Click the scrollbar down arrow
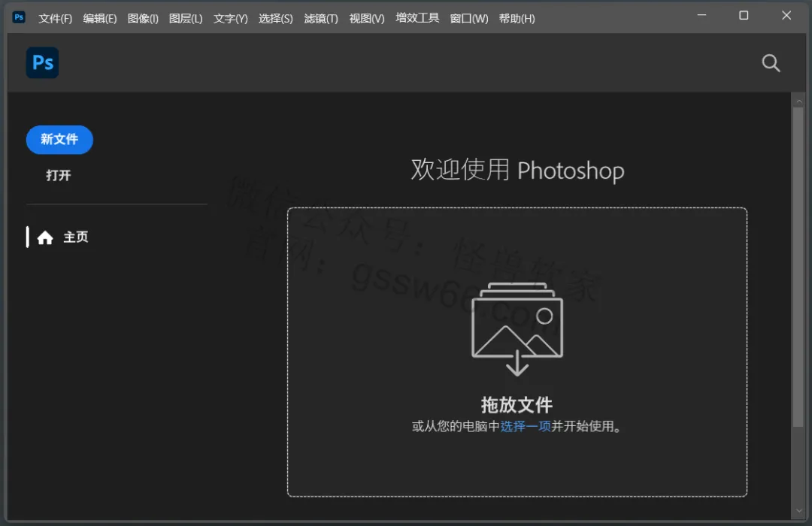Screen dimensions: 812x526 [x=798, y=511]
